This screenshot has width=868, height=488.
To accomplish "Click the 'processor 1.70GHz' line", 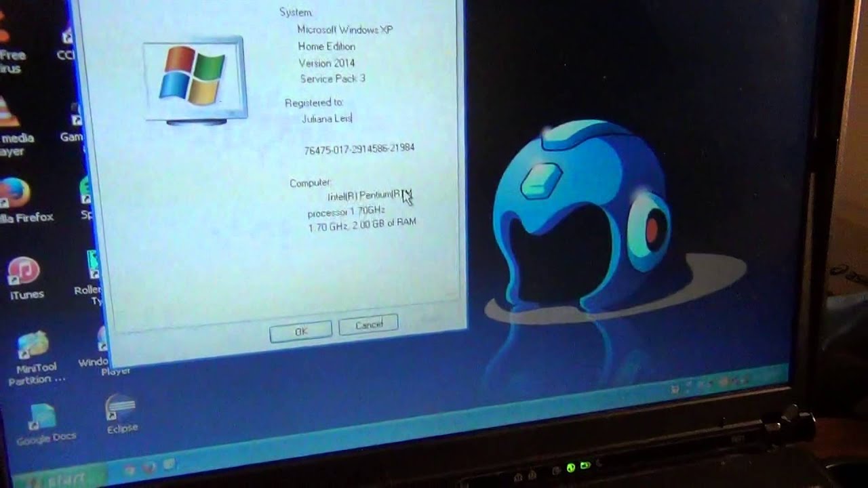I will tap(346, 212).
